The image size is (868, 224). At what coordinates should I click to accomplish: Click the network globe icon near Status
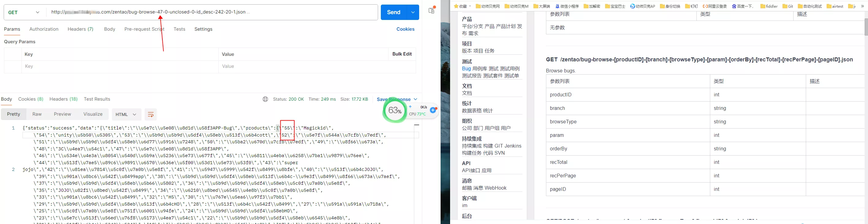point(265,99)
